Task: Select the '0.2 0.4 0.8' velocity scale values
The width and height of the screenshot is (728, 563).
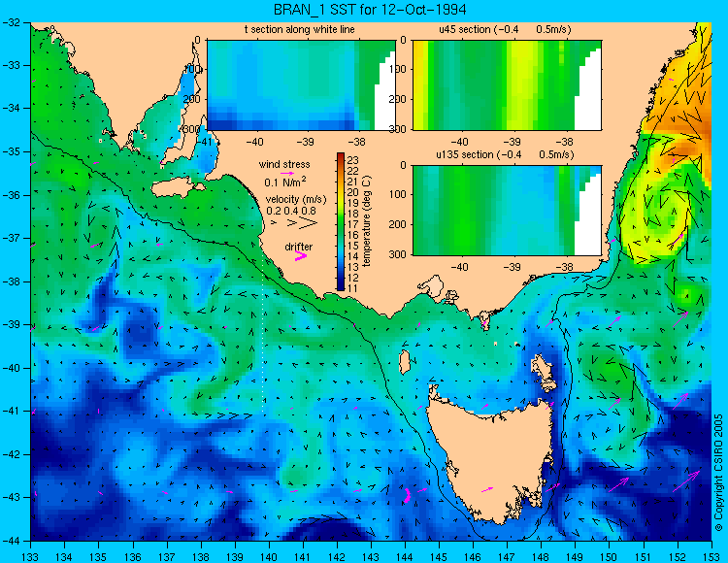Action: point(291,211)
